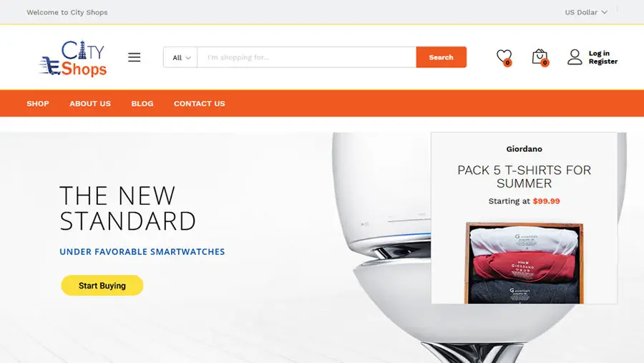This screenshot has width=644, height=363.
Task: Navigate to CONTACT US
Action: [199, 104]
